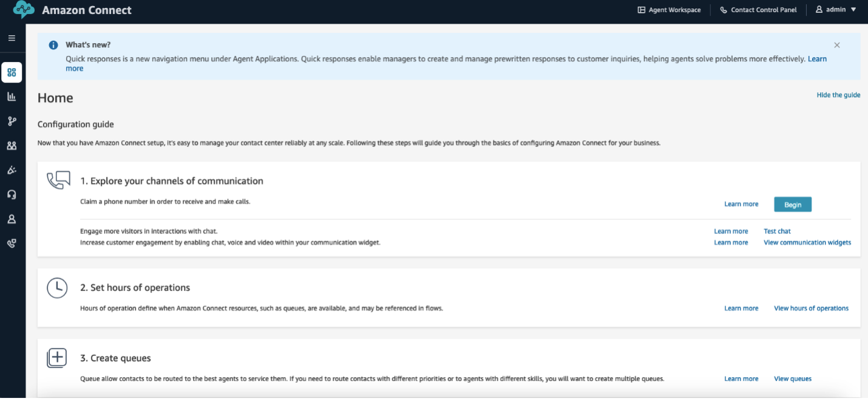Click the Amazon Connect cloud logo
This screenshot has width=868, height=401.
point(23,9)
